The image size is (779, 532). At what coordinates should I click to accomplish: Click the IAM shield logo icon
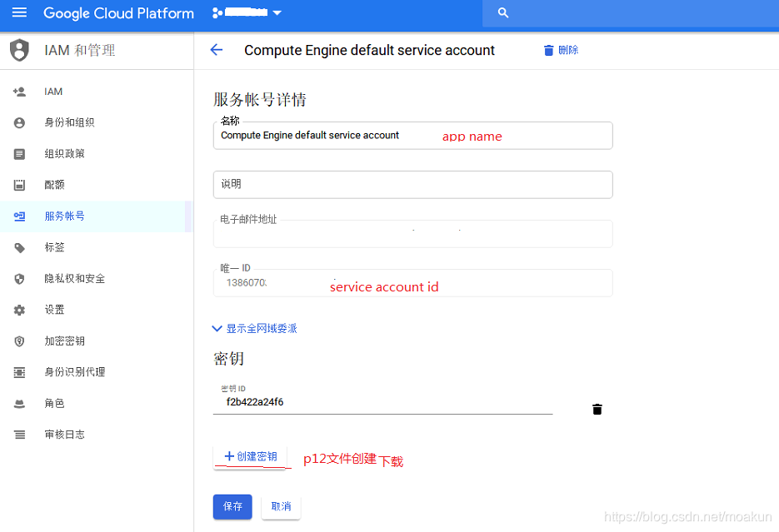click(19, 50)
